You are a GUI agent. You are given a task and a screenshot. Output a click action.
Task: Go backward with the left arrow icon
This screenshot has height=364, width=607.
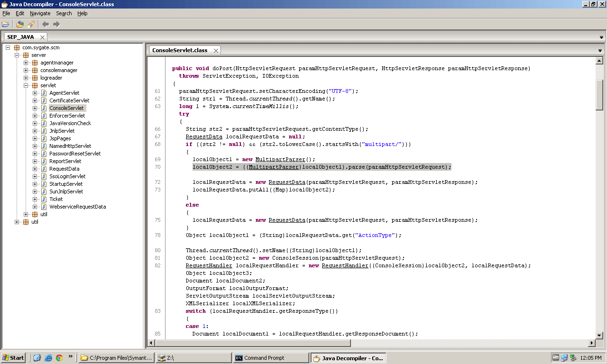tap(46, 24)
